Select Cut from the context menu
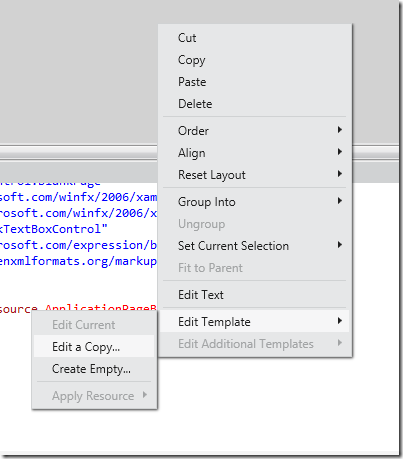Image resolution: width=403 pixels, height=459 pixels. click(255, 38)
